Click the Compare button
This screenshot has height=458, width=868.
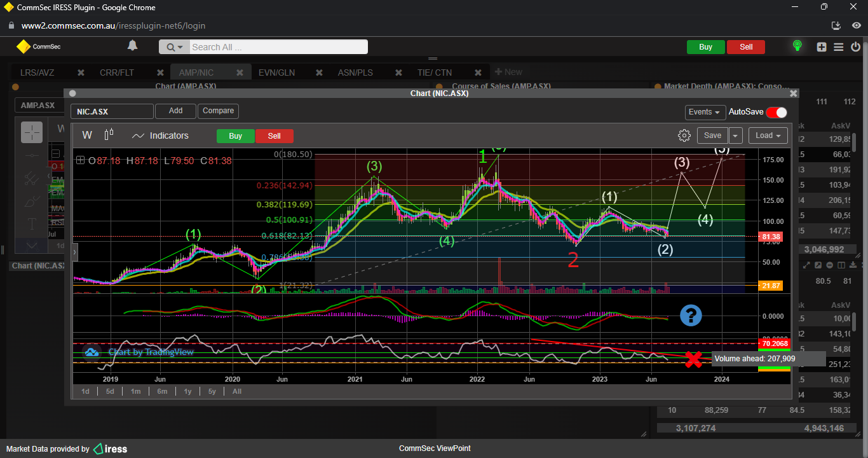[x=218, y=111]
